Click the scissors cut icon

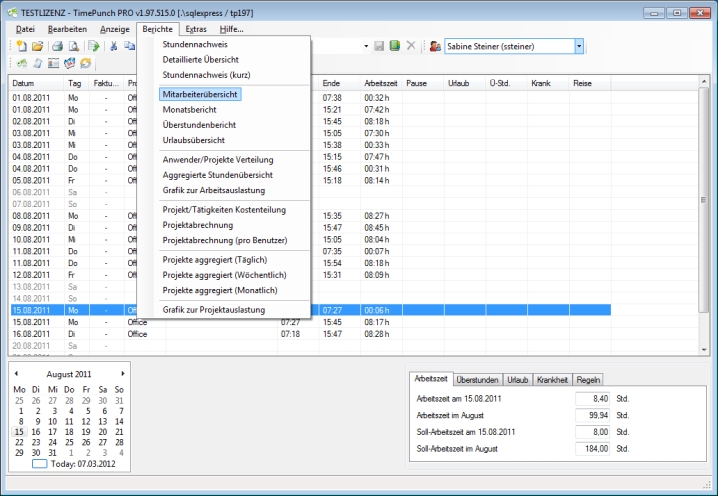pos(115,46)
